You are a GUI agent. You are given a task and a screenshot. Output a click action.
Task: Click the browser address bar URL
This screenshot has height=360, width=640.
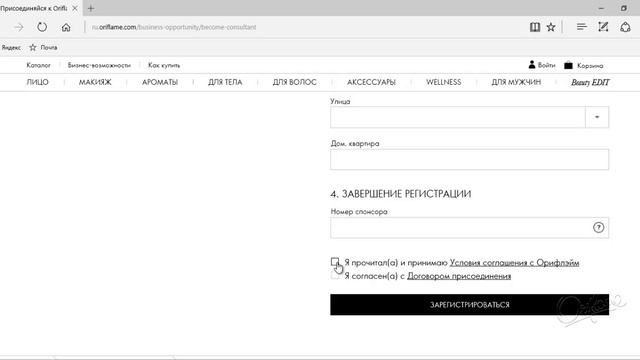coord(174,27)
